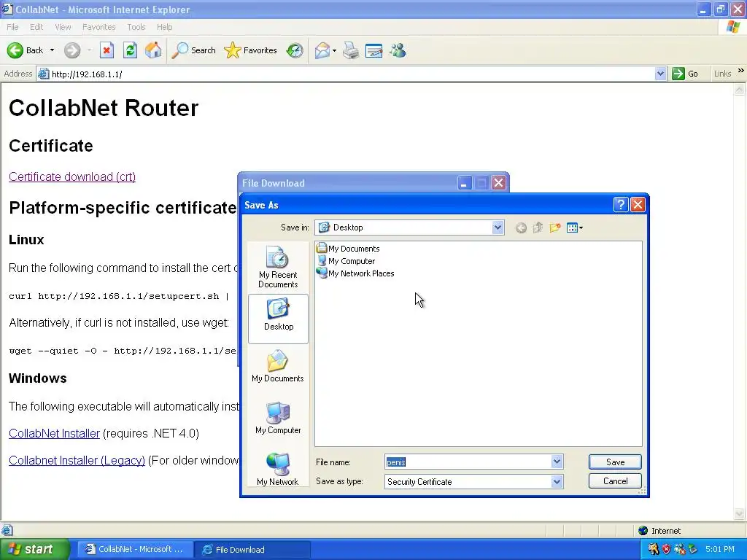The image size is (747, 560).
Task: Open Messenger people icon in toolbar
Action: [x=398, y=50]
